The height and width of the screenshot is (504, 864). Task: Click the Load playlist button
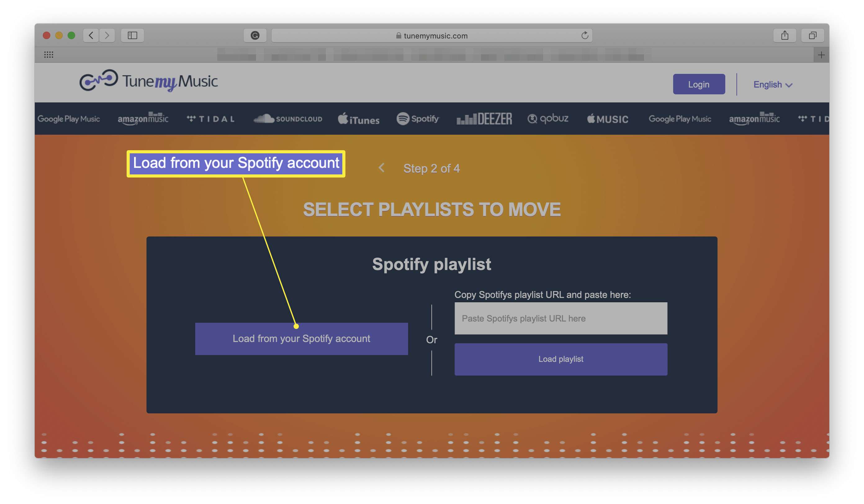click(560, 359)
